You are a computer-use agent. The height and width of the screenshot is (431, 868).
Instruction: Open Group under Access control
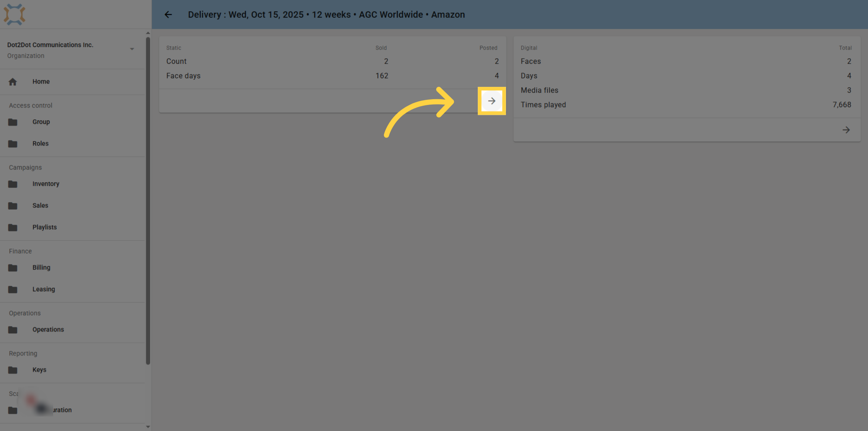point(72,122)
